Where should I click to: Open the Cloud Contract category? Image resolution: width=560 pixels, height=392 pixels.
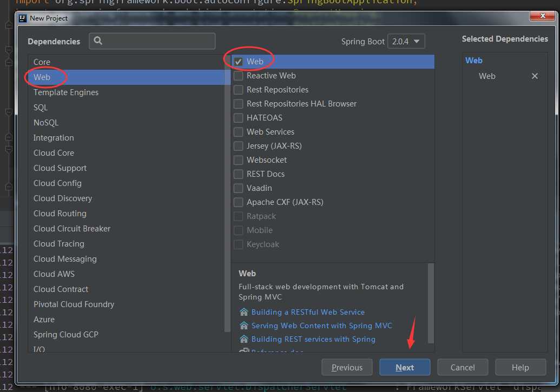[127, 289]
